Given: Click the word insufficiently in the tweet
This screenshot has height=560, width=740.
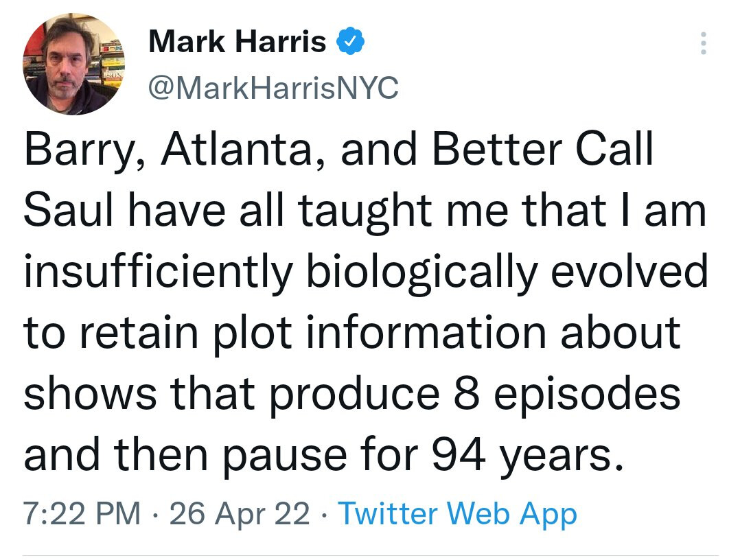Looking at the screenshot, I should [159, 272].
